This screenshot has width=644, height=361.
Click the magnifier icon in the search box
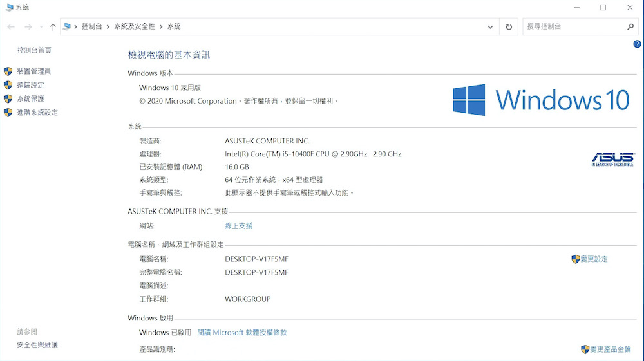(630, 27)
